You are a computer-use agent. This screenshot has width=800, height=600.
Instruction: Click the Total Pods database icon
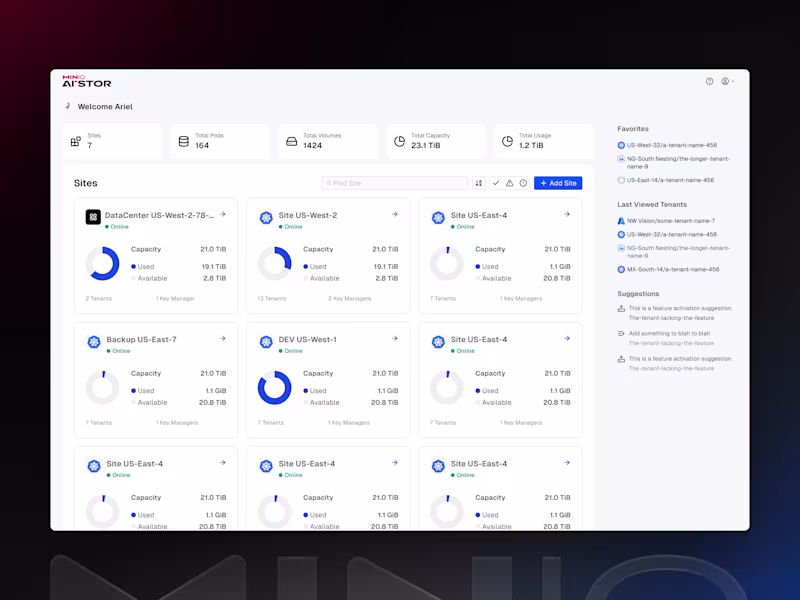184,141
